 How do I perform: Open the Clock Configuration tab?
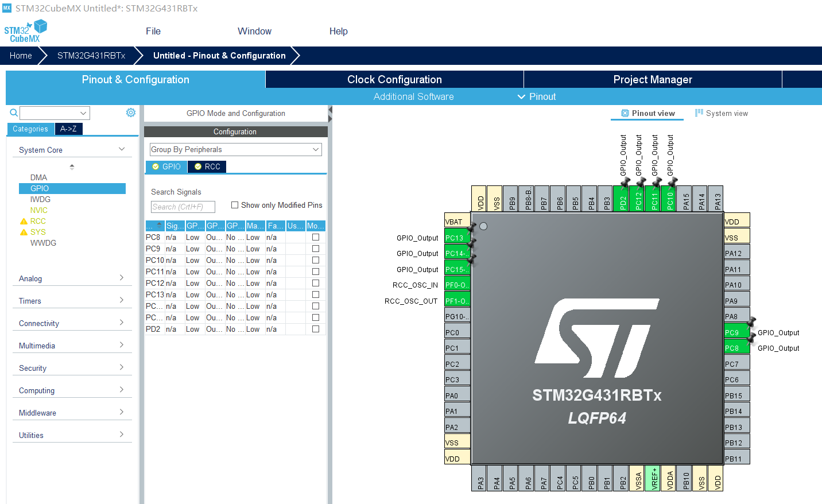click(394, 79)
